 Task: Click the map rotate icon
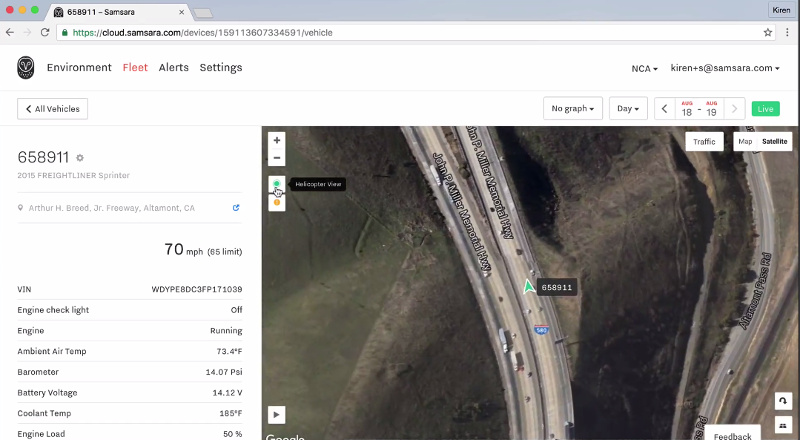click(x=782, y=400)
